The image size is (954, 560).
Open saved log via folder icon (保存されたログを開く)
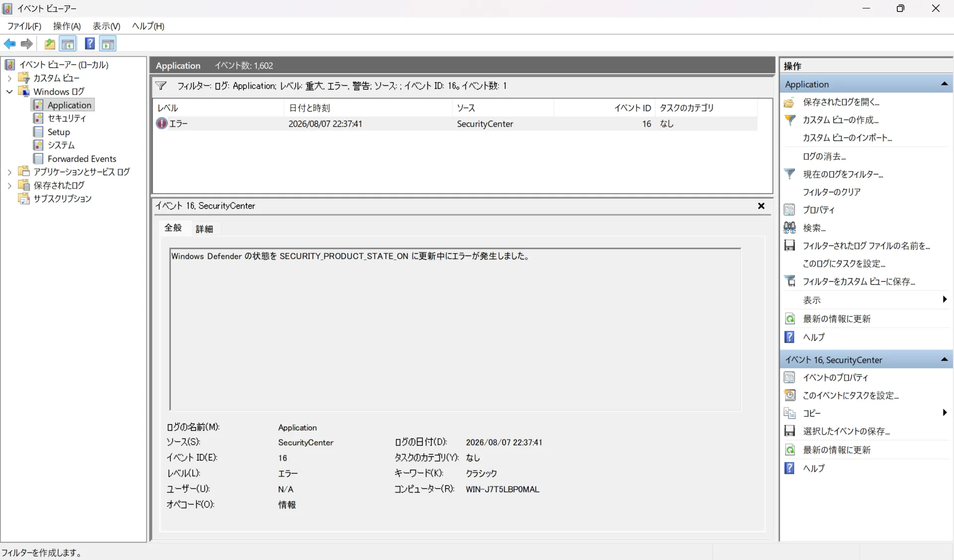click(x=789, y=102)
